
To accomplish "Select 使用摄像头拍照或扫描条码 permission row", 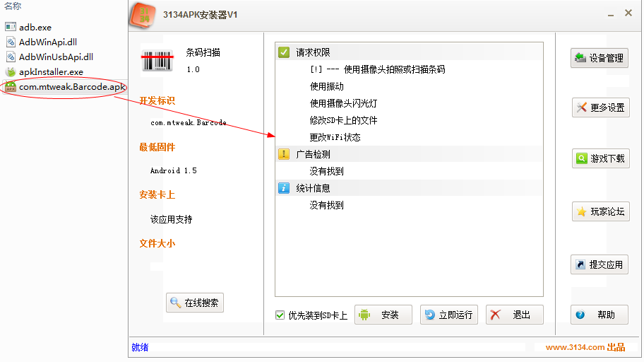I will click(409, 69).
